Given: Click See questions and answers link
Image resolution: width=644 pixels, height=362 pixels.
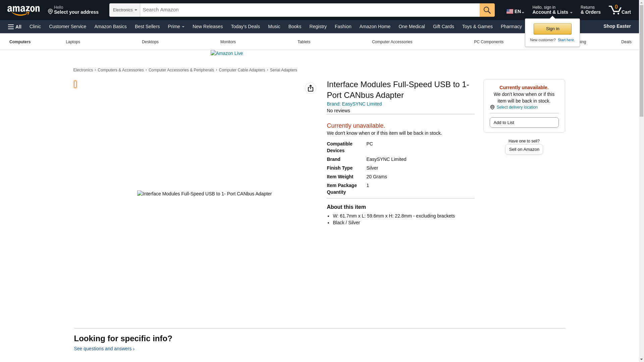Looking at the screenshot, I should click(104, 349).
